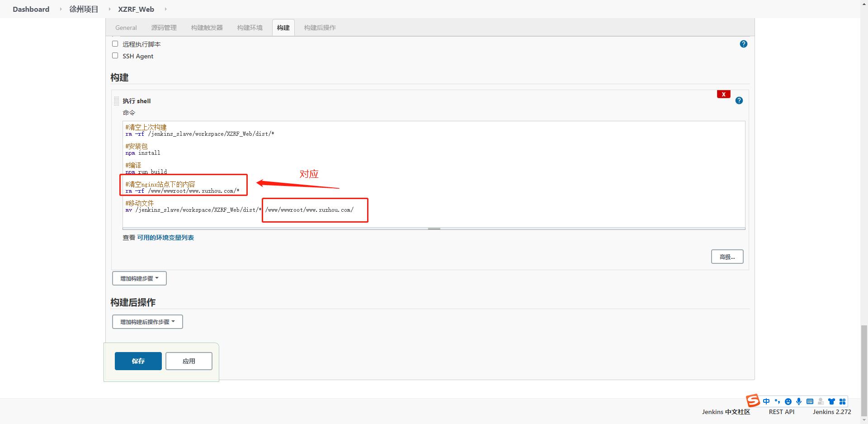Open the REST API footer link
This screenshot has width=868, height=424.
tap(782, 412)
